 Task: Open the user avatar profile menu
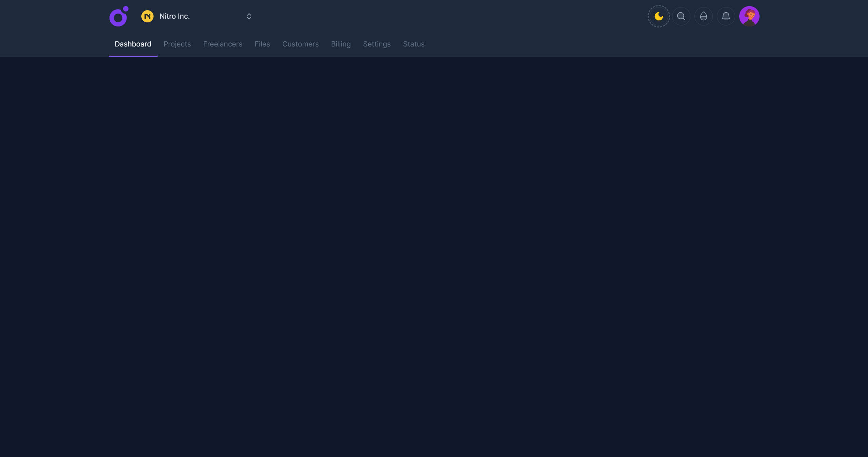(x=749, y=16)
